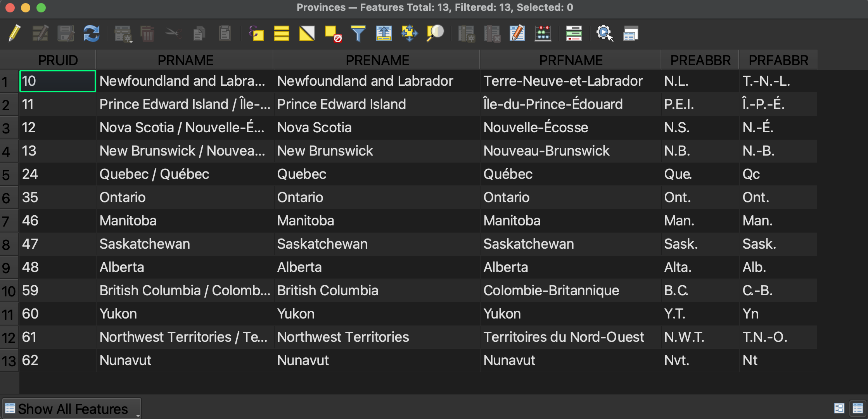The height and width of the screenshot is (419, 868).
Task: Click Select features using an expression
Action: [256, 33]
